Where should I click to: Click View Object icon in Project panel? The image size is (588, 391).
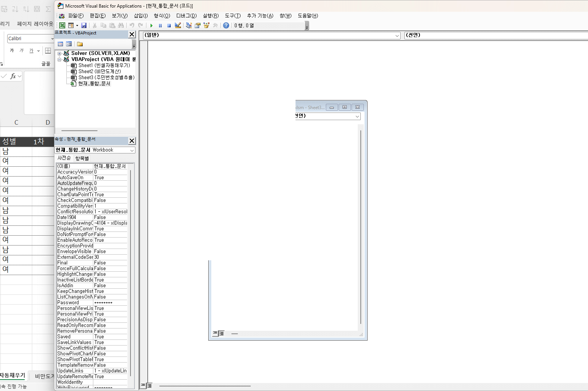pos(69,44)
